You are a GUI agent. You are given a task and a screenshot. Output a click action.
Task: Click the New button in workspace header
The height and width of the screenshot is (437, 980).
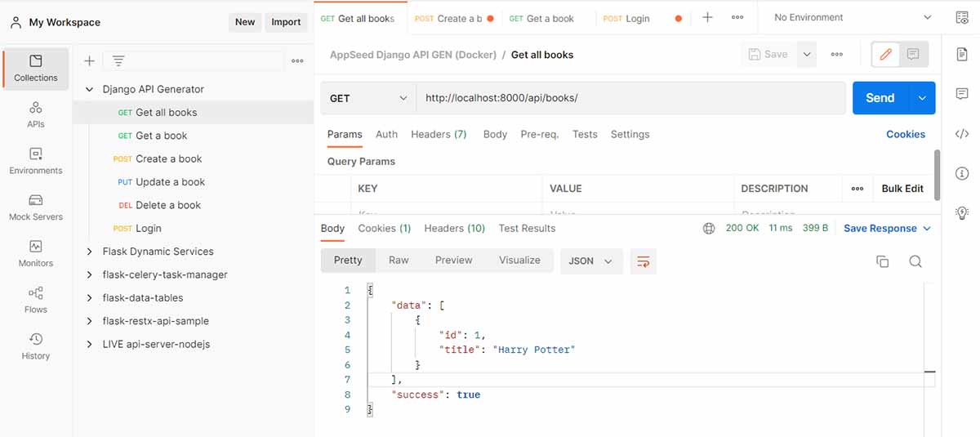point(245,22)
